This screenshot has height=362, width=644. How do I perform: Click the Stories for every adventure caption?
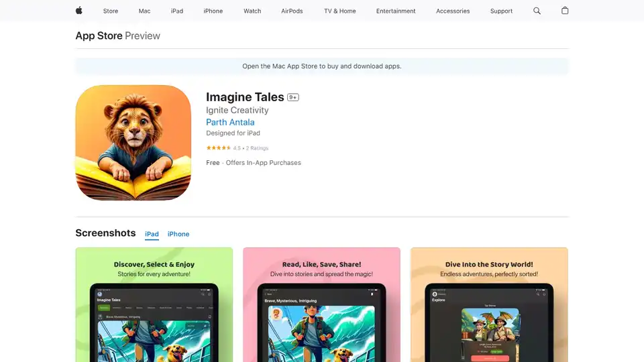[154, 274]
